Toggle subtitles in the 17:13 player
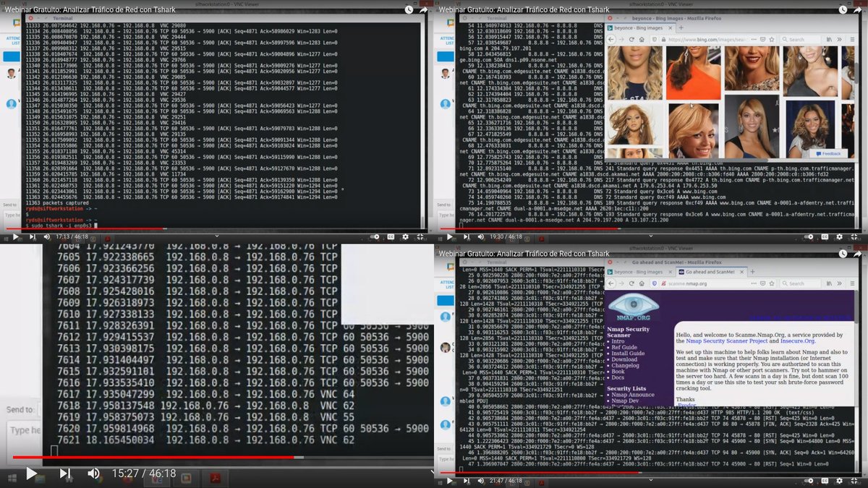Image resolution: width=868 pixels, height=488 pixels. [x=391, y=236]
